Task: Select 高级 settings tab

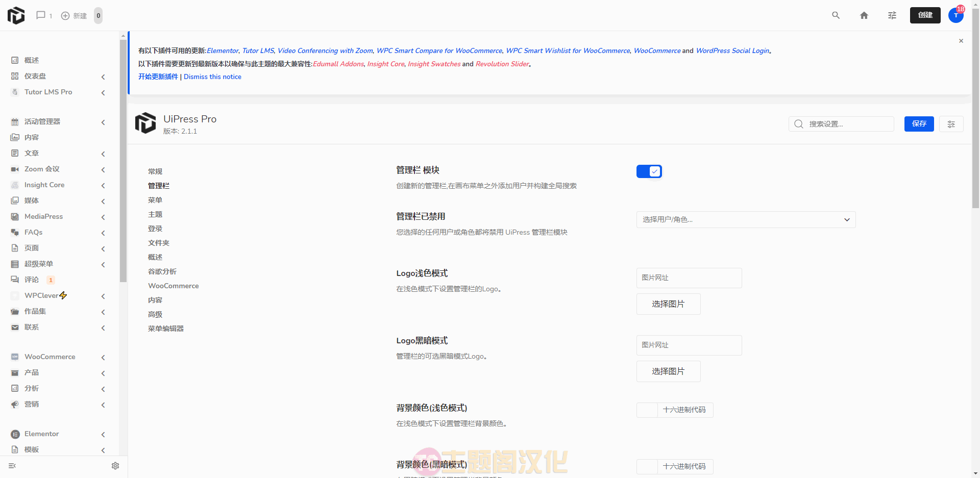Action: (155, 314)
